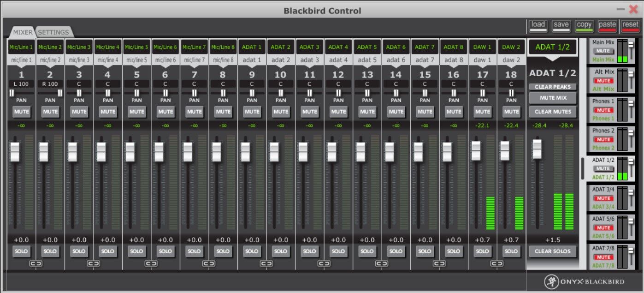This screenshot has width=644, height=293.
Task: Toggle stereo link icon for channels 9 and 10
Action: tap(266, 263)
